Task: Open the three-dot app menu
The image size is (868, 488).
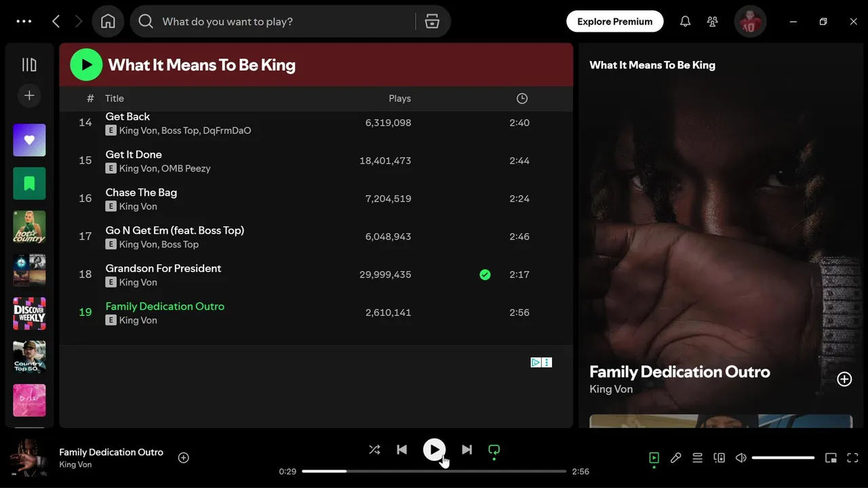Action: pyautogui.click(x=24, y=22)
